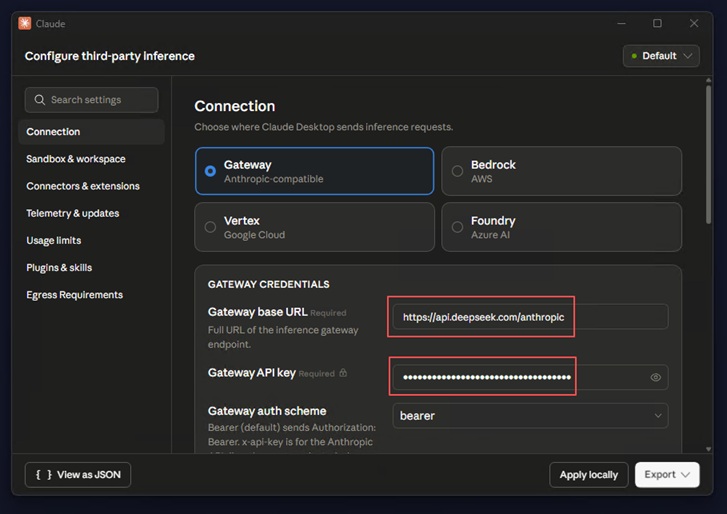Click the GATEWAY CREDENTIALS heading
727x514 pixels.
point(268,284)
